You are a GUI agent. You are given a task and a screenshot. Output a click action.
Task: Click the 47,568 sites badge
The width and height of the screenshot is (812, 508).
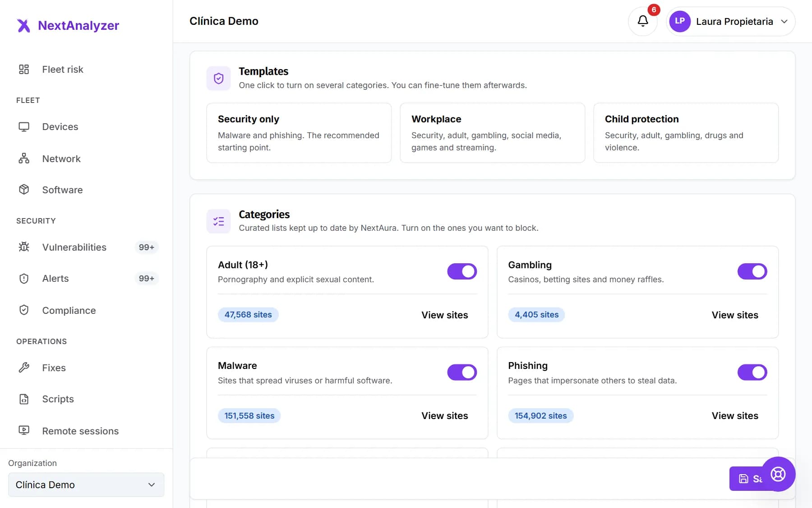[248, 315]
